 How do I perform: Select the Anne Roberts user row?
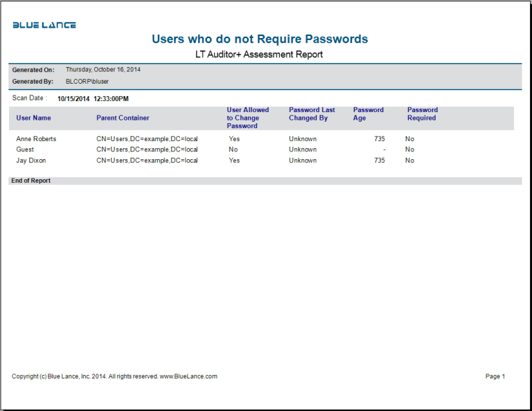pyautogui.click(x=36, y=139)
